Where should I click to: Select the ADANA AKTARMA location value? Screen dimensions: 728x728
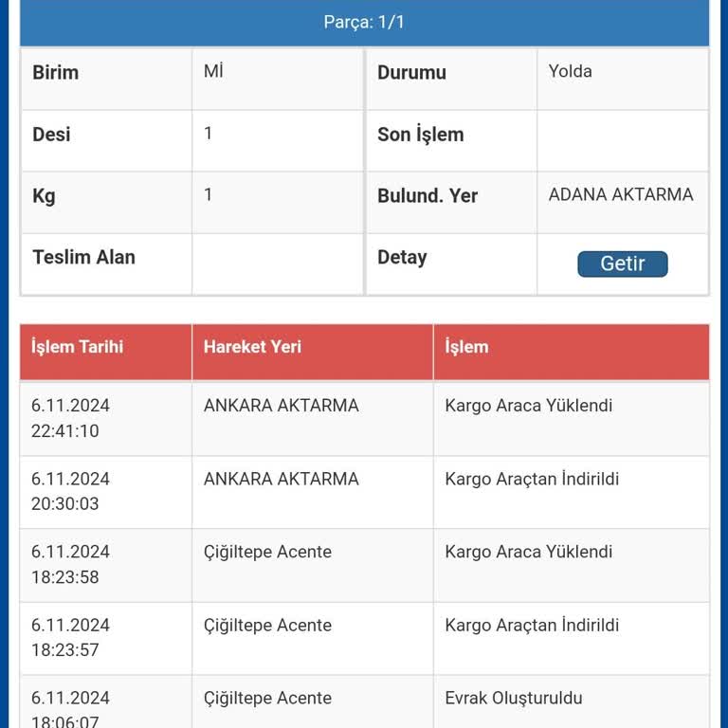tap(621, 194)
